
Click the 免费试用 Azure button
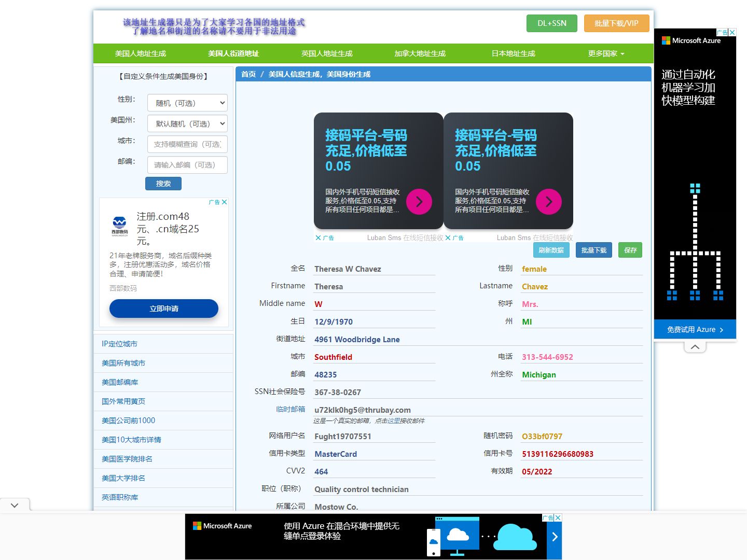(x=695, y=330)
